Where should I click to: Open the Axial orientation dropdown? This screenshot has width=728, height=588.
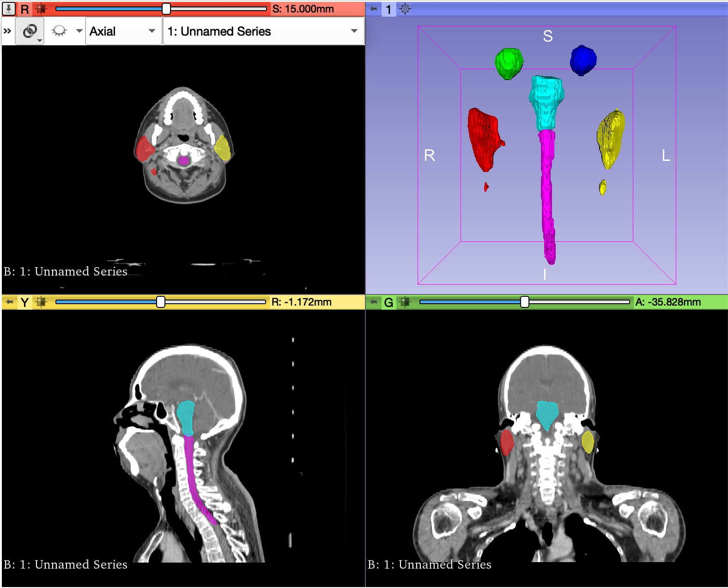[x=123, y=31]
